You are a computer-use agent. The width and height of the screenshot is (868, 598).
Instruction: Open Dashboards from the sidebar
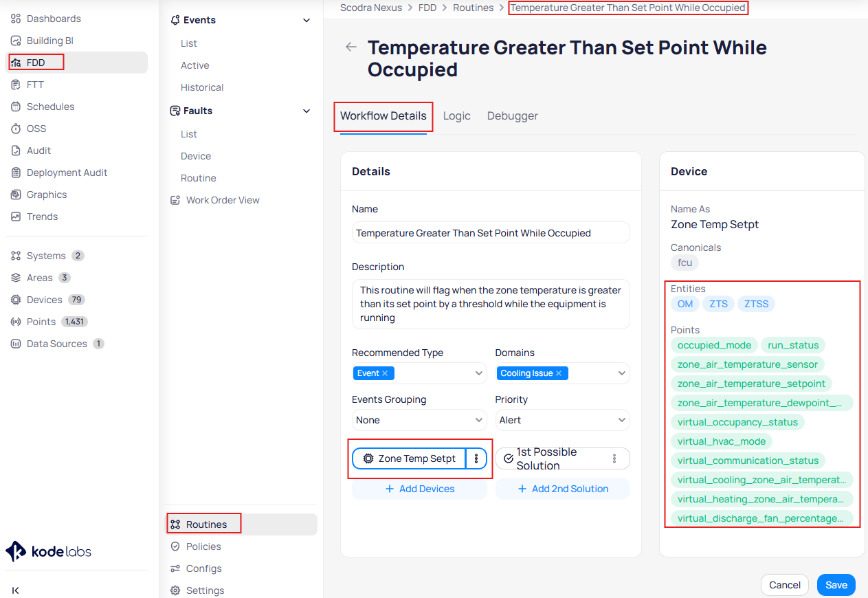53,19
